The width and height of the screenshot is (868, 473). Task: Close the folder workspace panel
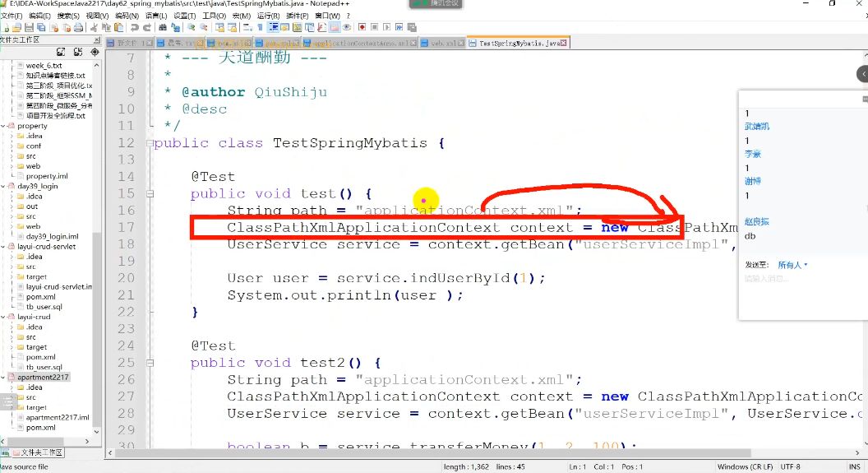96,39
